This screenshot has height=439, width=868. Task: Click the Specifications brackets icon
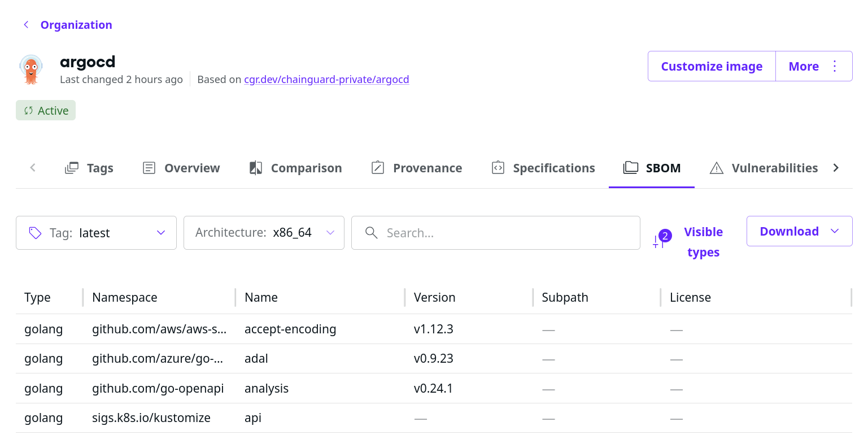(x=498, y=167)
